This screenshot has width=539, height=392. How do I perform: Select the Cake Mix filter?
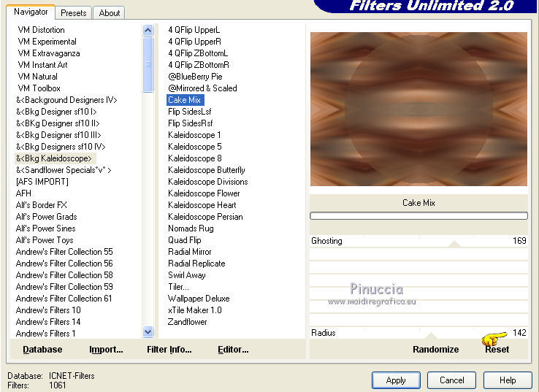185,100
